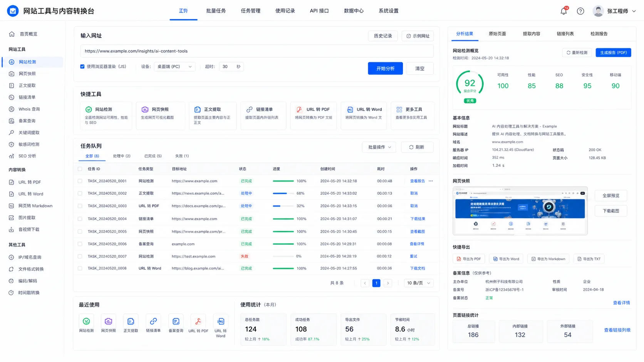
Task: Click the 超时 30 秒 input
Action: 231,67
